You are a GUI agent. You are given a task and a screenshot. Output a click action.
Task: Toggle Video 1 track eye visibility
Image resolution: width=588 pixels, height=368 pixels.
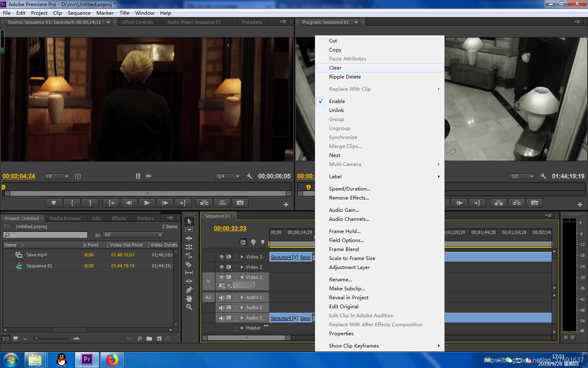point(222,277)
